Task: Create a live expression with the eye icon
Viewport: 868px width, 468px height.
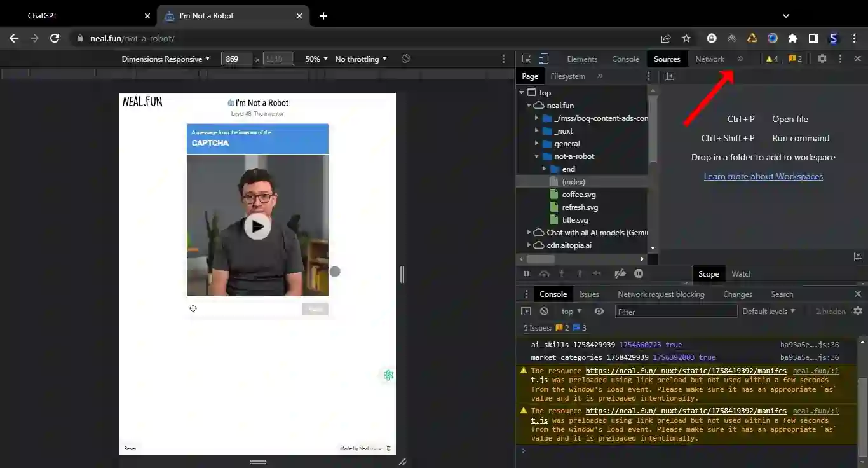Action: click(598, 311)
